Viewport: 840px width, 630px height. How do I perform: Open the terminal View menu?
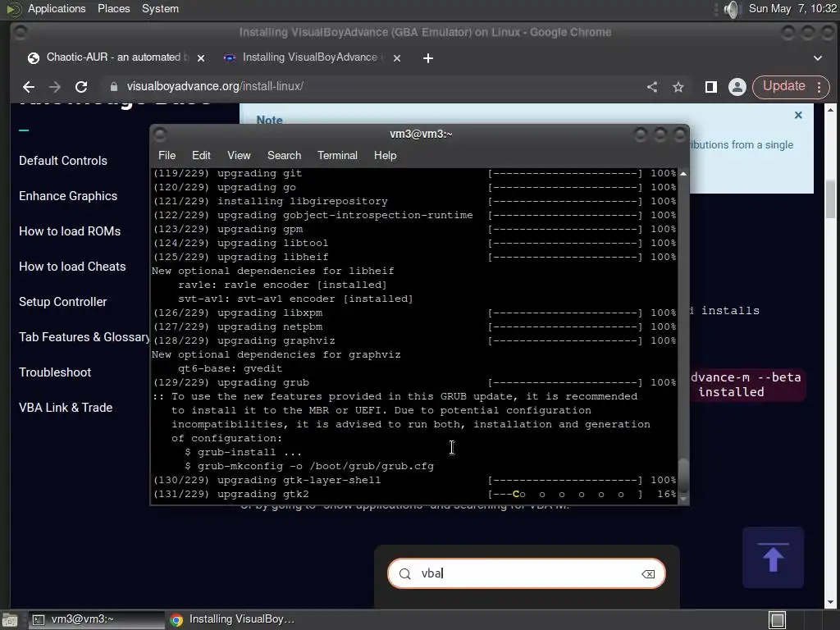point(239,155)
